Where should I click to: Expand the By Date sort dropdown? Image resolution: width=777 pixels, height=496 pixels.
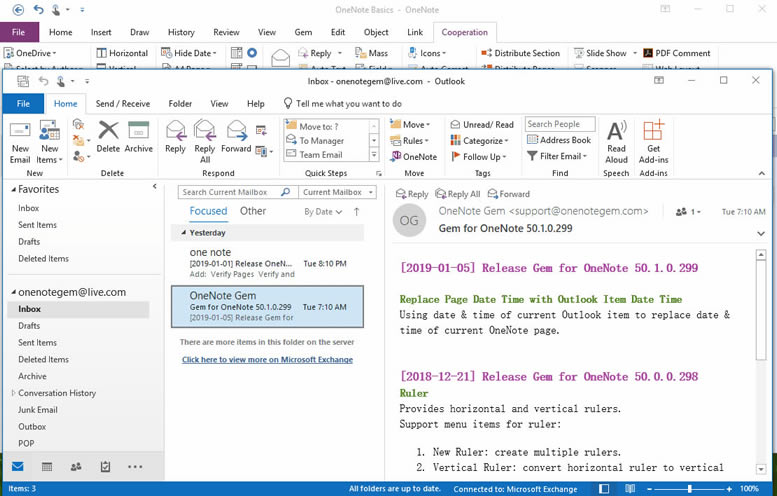pyautogui.click(x=323, y=212)
